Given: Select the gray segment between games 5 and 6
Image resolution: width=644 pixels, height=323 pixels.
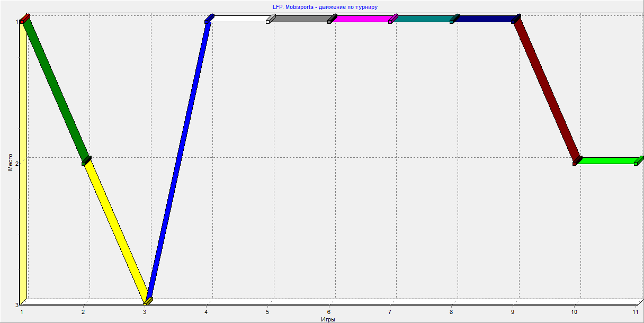Looking at the screenshot, I should click(301, 19).
